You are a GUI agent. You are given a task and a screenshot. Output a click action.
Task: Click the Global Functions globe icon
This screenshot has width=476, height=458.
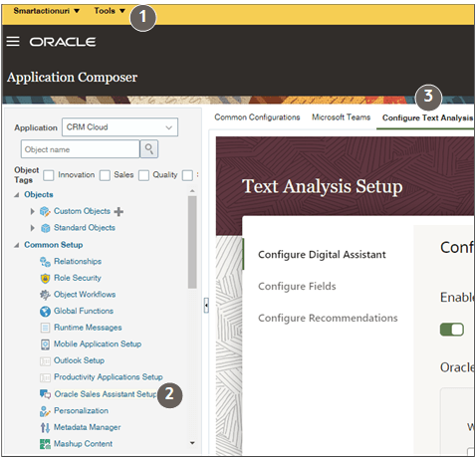(x=45, y=312)
